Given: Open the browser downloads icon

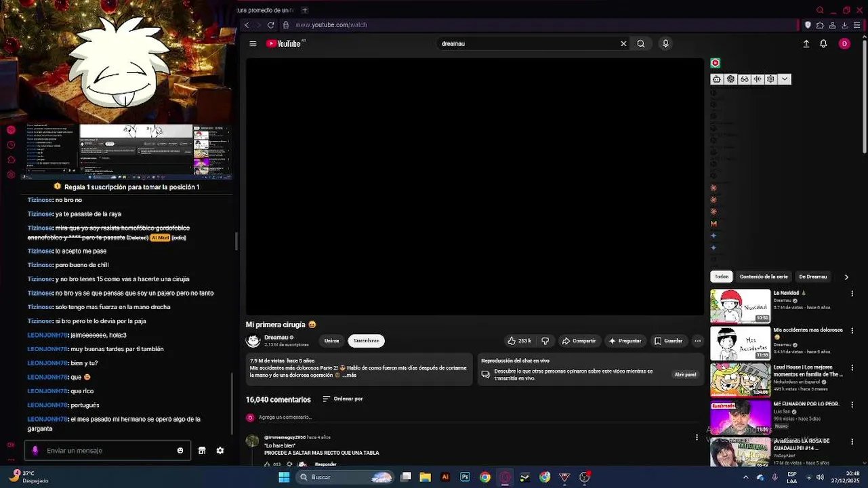Looking at the screenshot, I should click(x=845, y=25).
